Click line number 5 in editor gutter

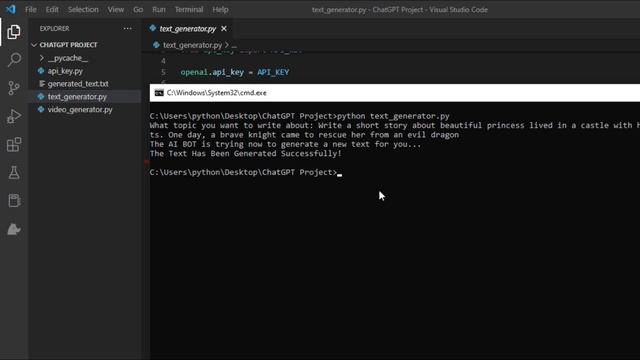[163, 72]
